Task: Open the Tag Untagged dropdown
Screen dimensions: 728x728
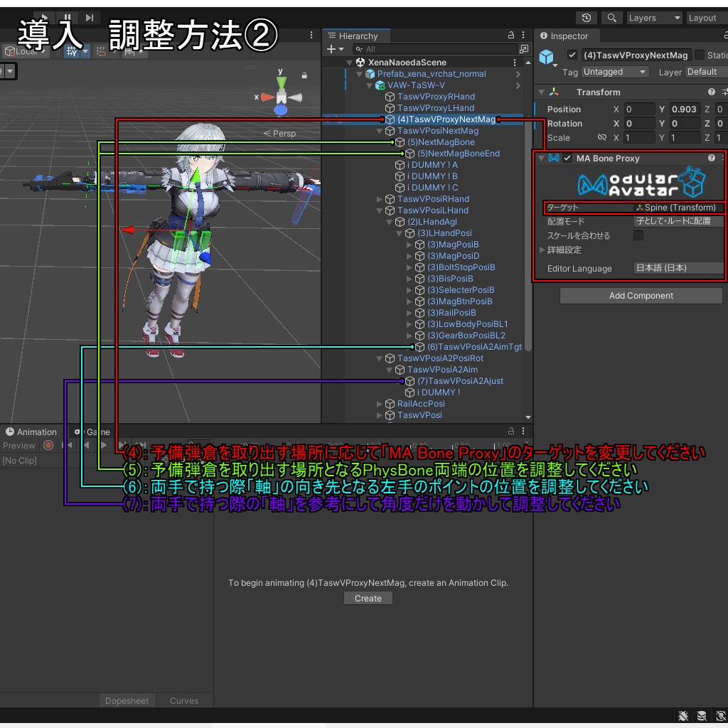Action: tap(615, 72)
